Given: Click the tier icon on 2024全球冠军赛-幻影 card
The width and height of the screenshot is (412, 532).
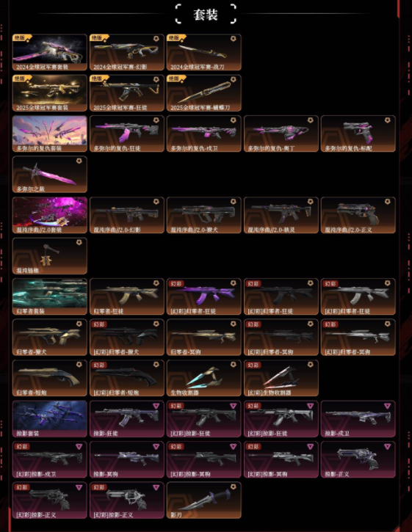Looking at the screenshot, I should pos(156,39).
